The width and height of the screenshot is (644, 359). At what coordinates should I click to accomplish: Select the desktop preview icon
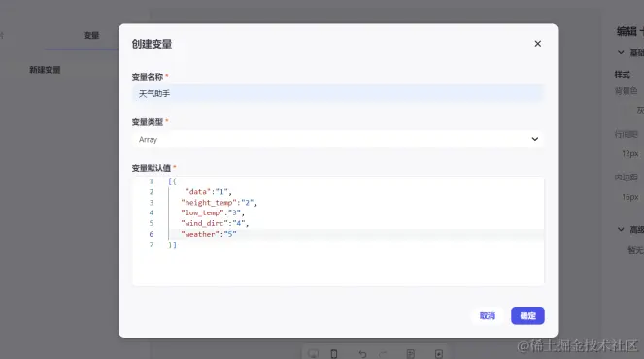point(314,354)
